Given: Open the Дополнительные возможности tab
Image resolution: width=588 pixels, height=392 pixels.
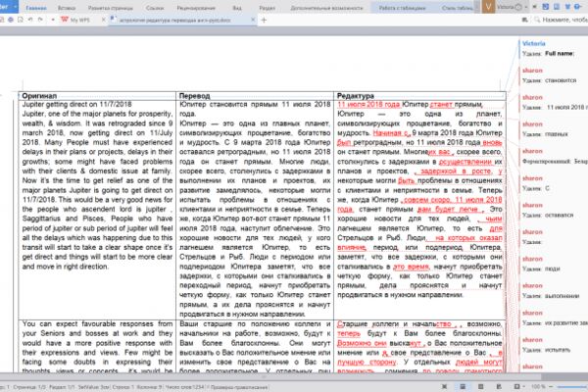Looking at the screenshot, I should [x=326, y=8].
